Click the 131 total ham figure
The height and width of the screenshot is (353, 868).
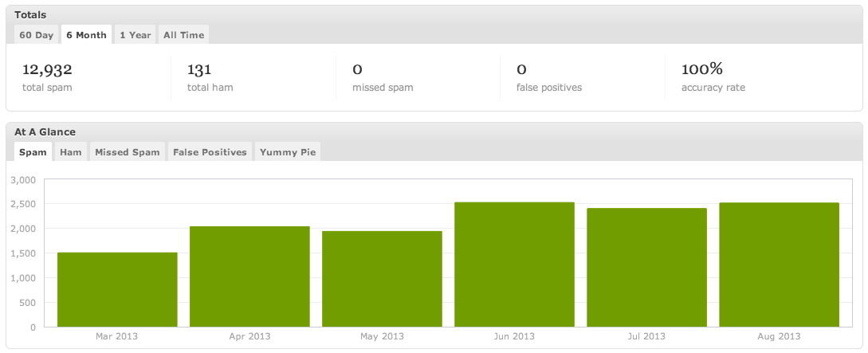click(x=198, y=70)
